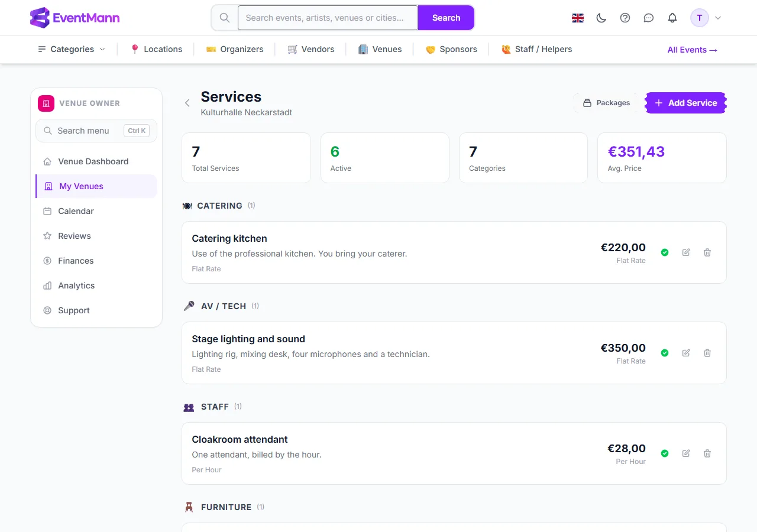The width and height of the screenshot is (757, 532).
Task: Open Reviews in sidebar
Action: pyautogui.click(x=96, y=236)
